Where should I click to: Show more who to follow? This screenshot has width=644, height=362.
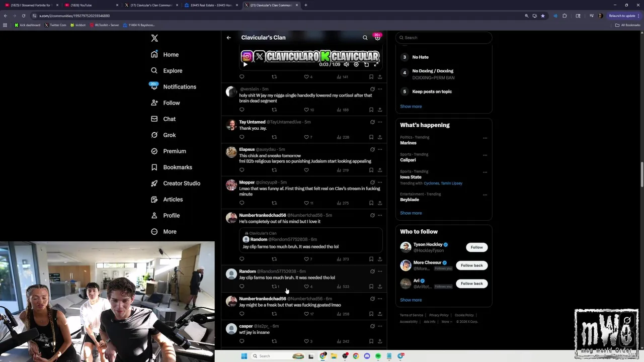pos(411,300)
